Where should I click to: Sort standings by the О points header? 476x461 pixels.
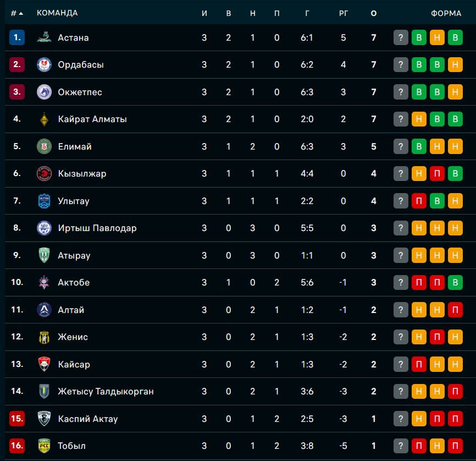[x=374, y=13]
